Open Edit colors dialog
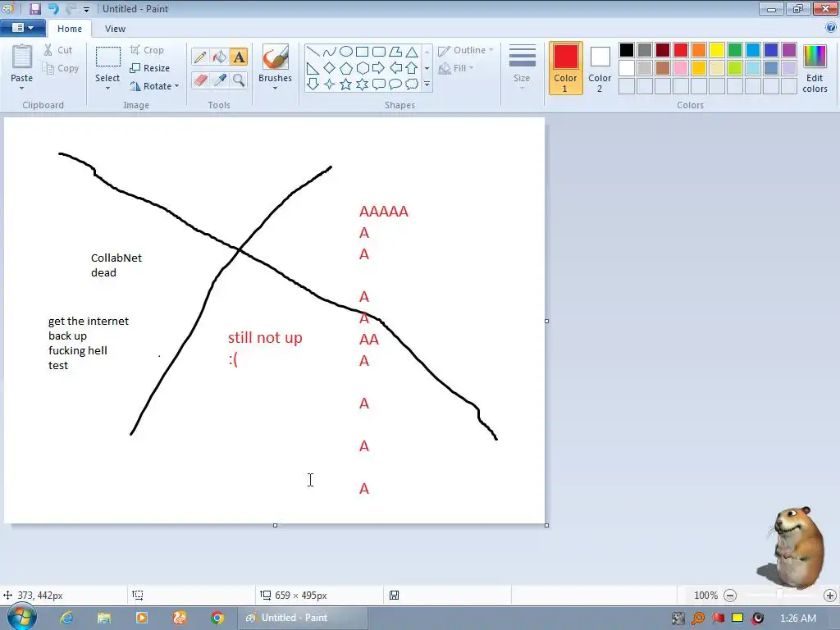 pyautogui.click(x=815, y=68)
